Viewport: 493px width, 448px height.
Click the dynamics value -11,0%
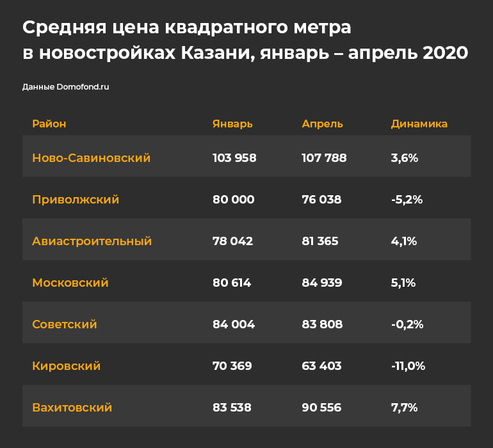click(408, 366)
